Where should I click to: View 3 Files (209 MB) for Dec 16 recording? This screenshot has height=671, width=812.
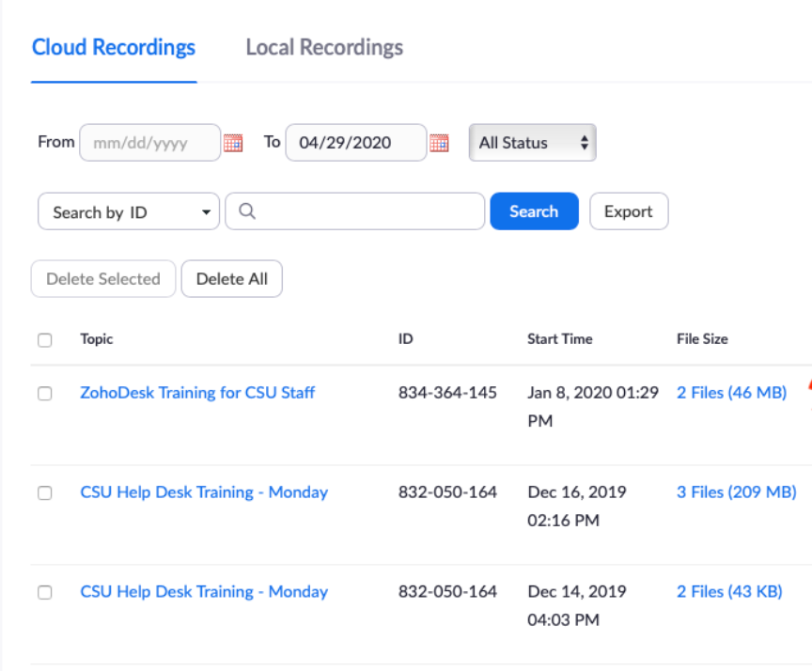coord(736,492)
